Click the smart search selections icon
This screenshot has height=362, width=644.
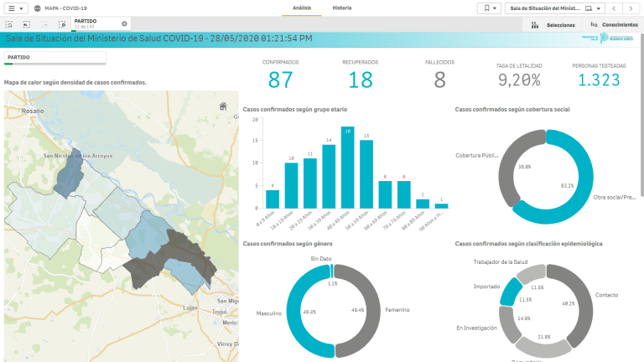coord(8,25)
